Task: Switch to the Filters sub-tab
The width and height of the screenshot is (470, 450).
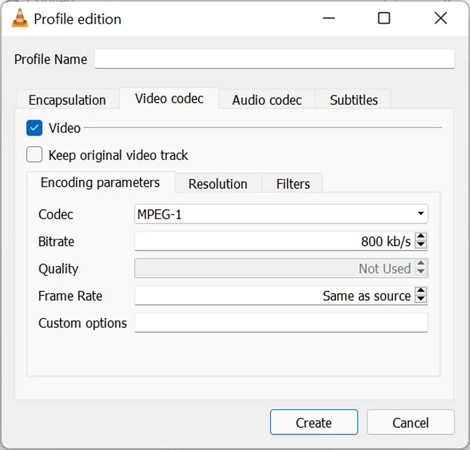Action: pyautogui.click(x=293, y=184)
